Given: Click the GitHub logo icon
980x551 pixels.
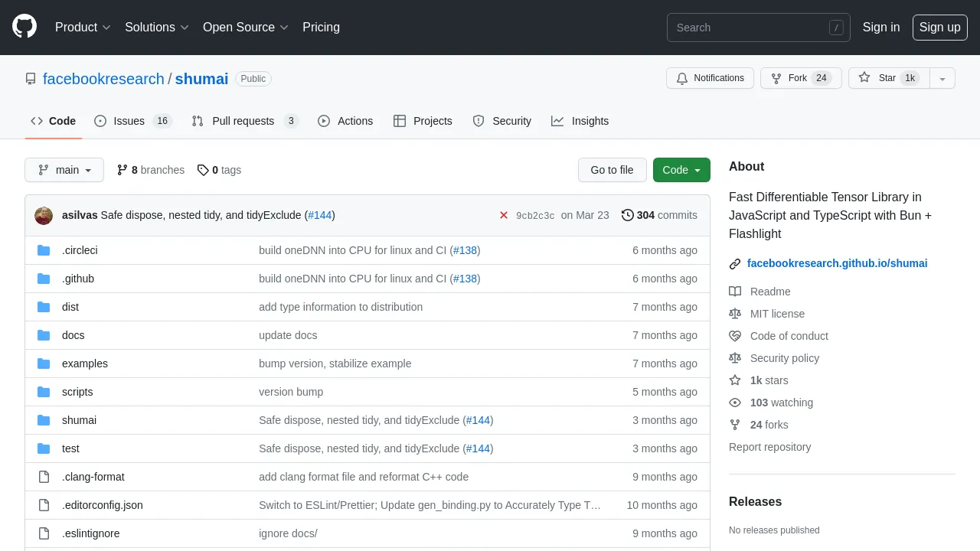Looking at the screenshot, I should pyautogui.click(x=24, y=27).
